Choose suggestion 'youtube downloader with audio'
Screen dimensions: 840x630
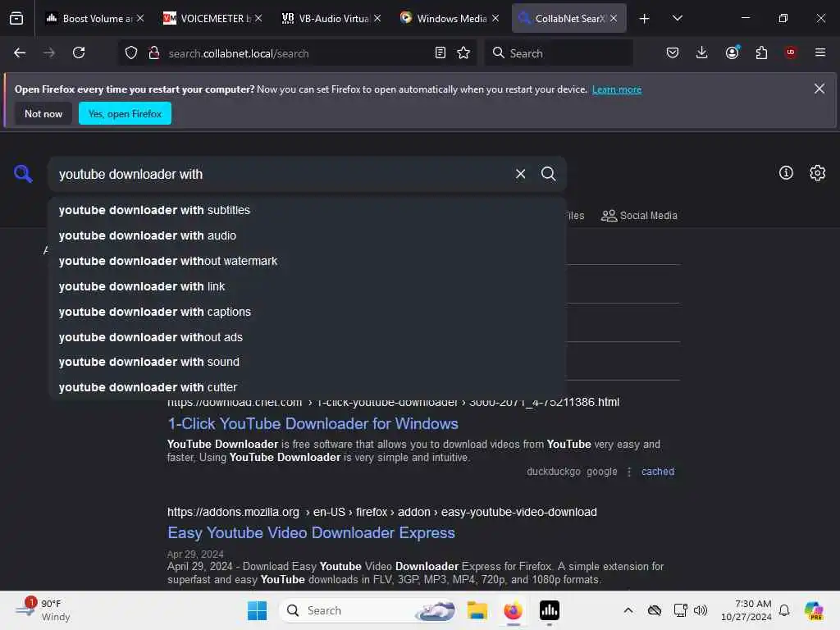click(x=307, y=235)
